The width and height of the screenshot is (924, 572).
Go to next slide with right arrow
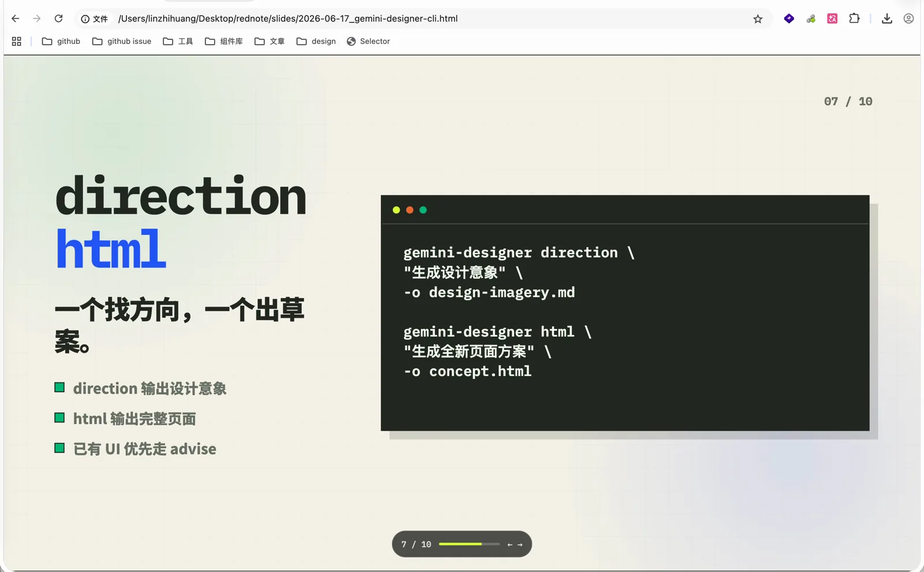coord(520,545)
